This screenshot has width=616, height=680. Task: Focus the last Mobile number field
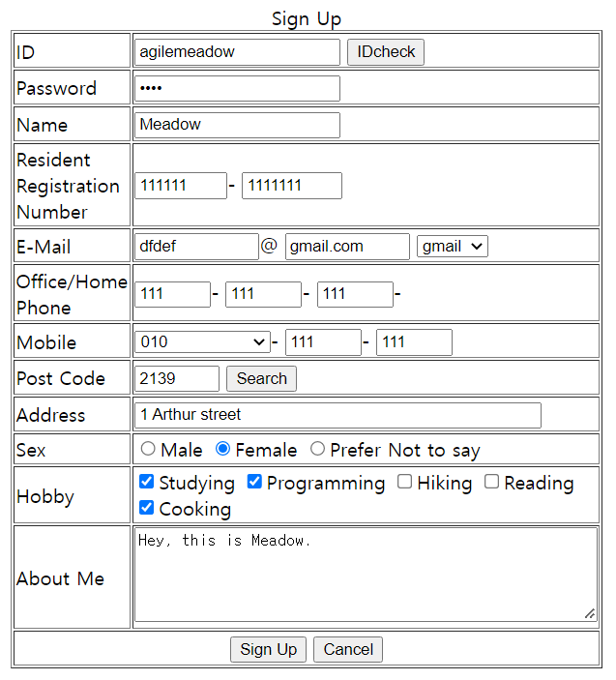pos(414,342)
